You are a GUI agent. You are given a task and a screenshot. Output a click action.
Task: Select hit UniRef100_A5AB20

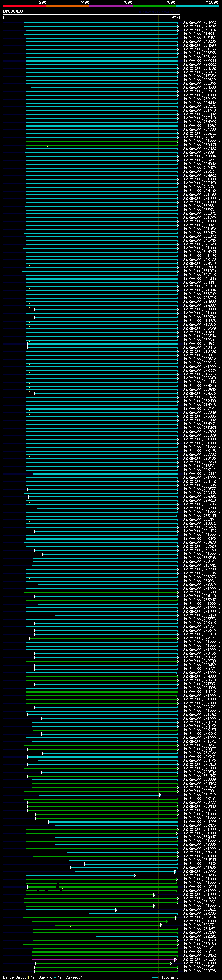(x=199, y=359)
